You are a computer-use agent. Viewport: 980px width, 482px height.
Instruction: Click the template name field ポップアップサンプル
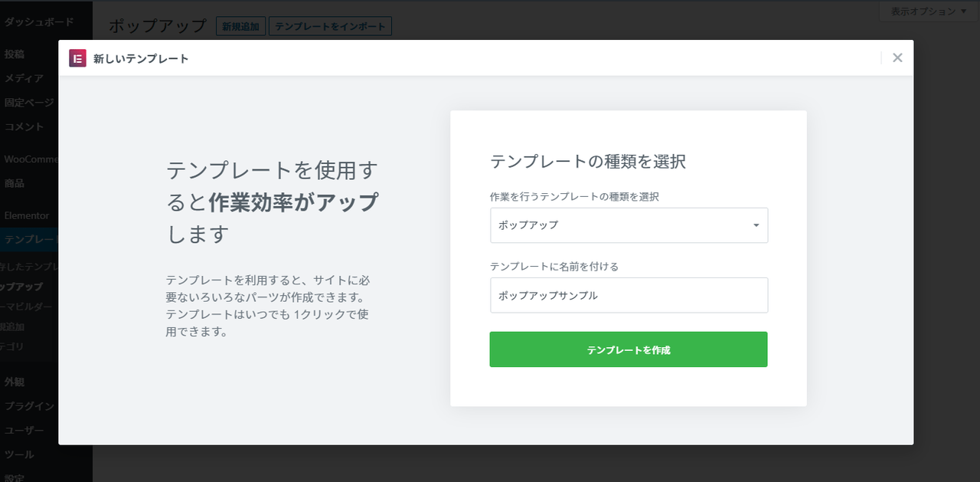tap(629, 295)
